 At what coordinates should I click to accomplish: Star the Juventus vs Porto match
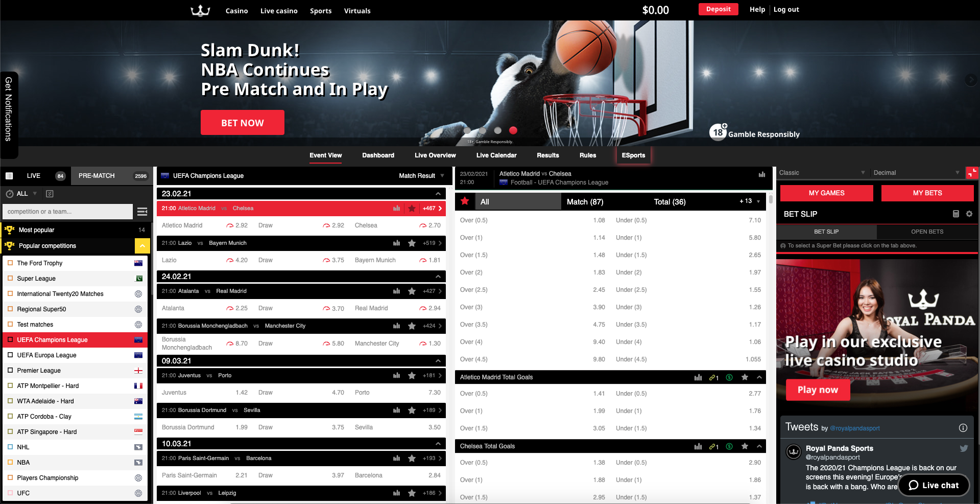click(412, 376)
